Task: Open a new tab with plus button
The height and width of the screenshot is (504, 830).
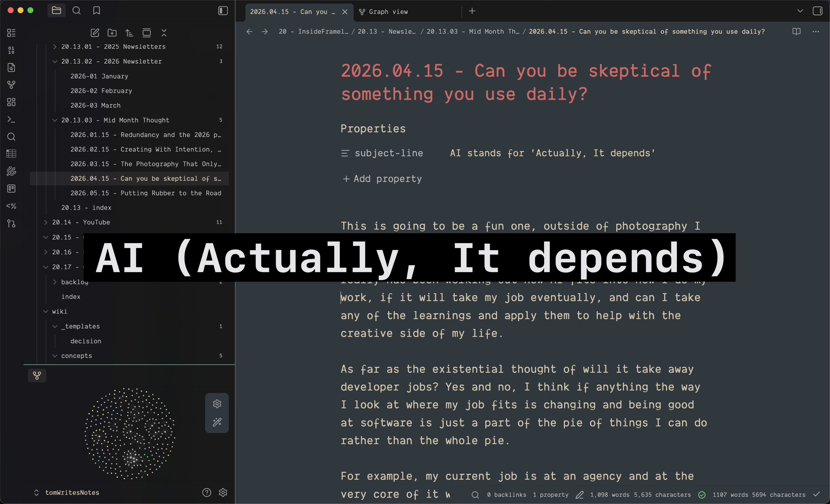Action: click(x=472, y=11)
